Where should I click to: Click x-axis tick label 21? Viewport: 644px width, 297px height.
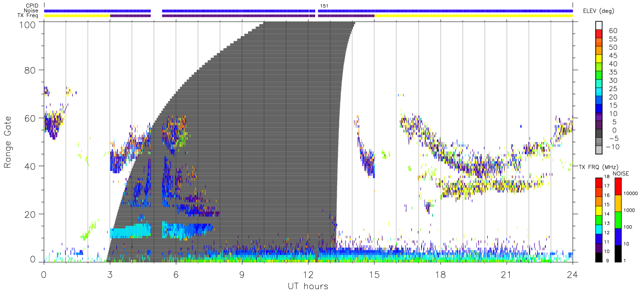coord(507,274)
